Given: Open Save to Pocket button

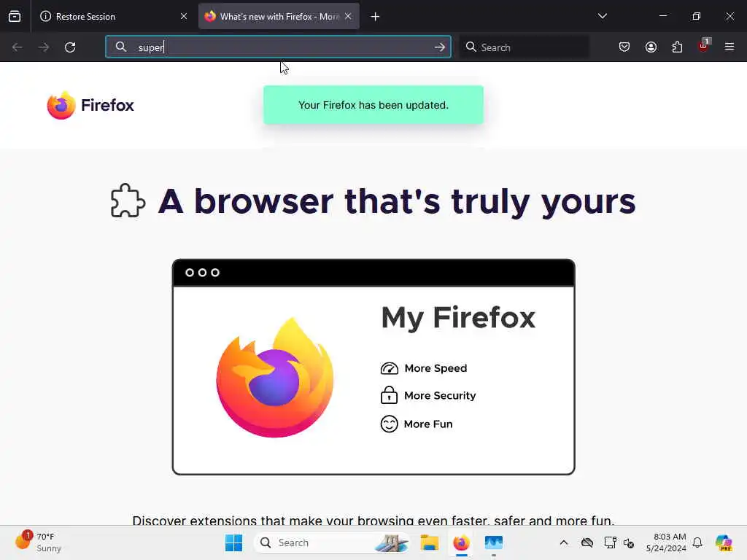Looking at the screenshot, I should (624, 47).
